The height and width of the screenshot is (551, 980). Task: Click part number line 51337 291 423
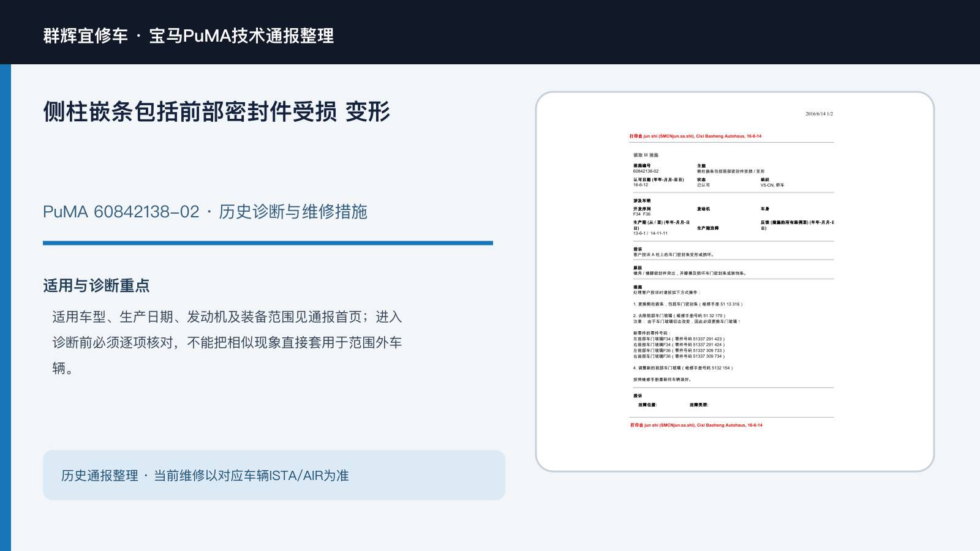click(x=679, y=339)
